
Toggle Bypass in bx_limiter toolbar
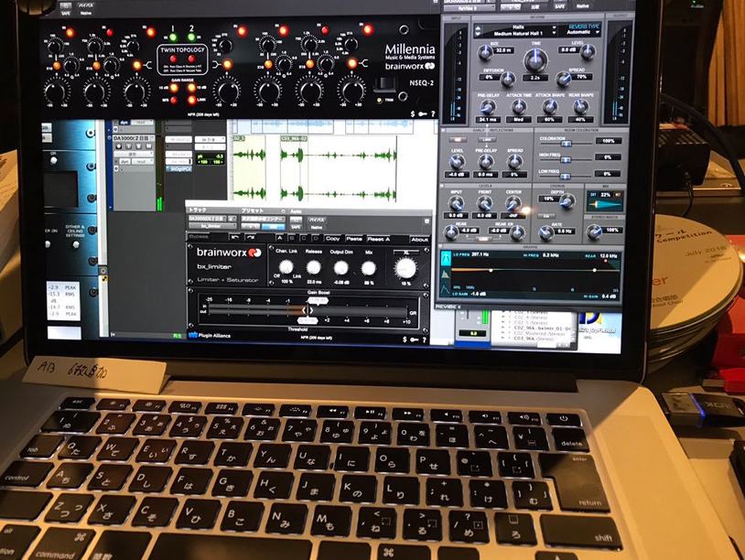(199, 237)
